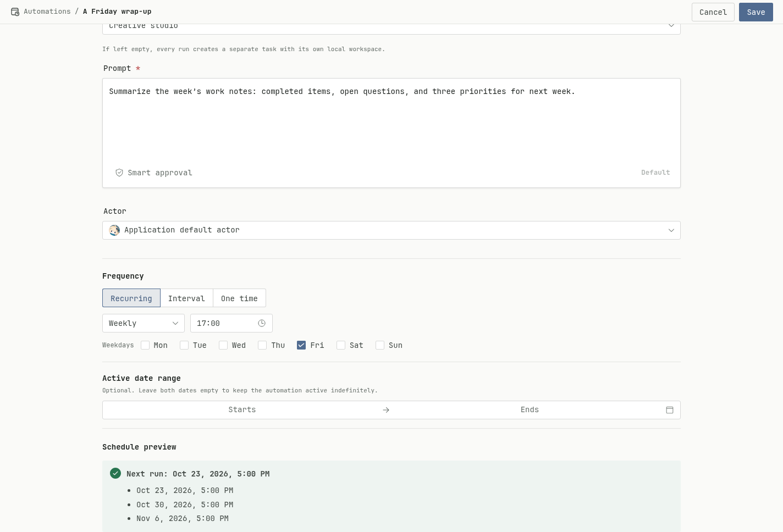This screenshot has width=783, height=532.
Task: Open the time picker clock icon
Action: tap(262, 323)
